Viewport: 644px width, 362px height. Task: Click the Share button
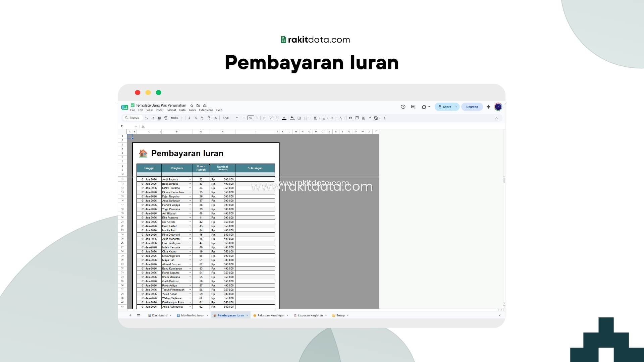pos(444,107)
